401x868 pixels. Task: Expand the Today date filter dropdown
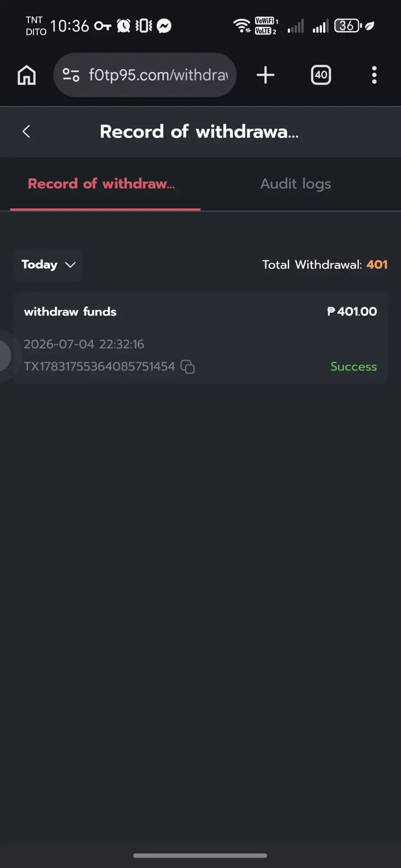click(x=48, y=265)
